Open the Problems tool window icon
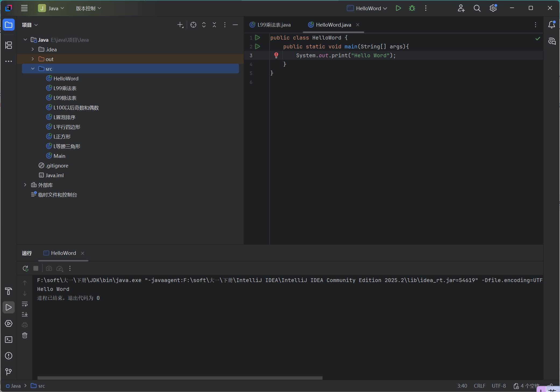This screenshot has width=560, height=392. point(9,356)
